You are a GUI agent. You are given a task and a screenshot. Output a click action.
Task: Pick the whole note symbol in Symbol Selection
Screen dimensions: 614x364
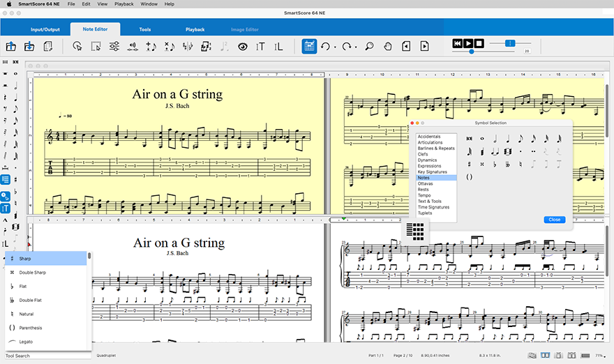[x=482, y=139]
